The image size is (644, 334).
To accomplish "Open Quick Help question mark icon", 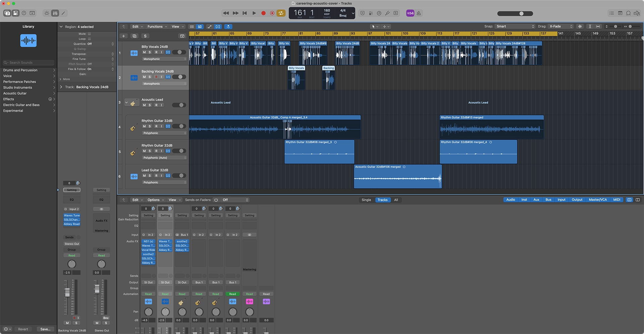I will (x=24, y=13).
